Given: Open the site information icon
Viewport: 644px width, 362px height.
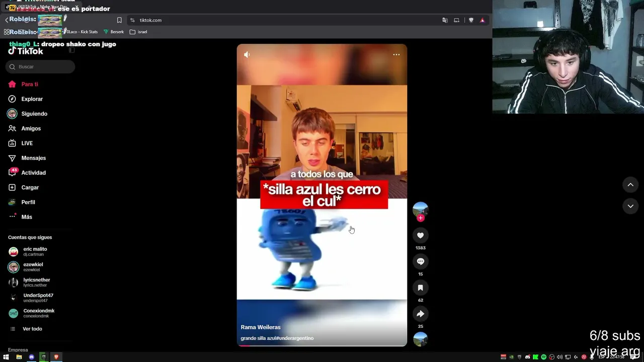Looking at the screenshot, I should [132, 20].
